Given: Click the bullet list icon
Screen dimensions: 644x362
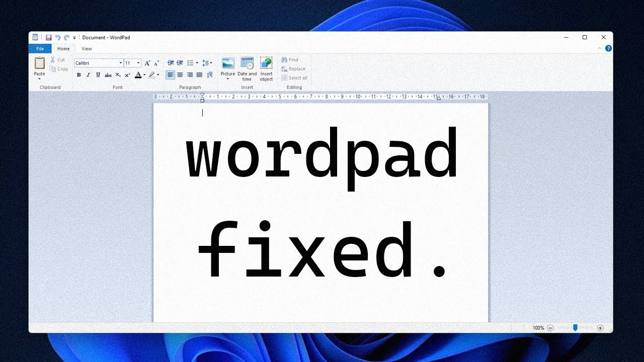Looking at the screenshot, I should 190,63.
